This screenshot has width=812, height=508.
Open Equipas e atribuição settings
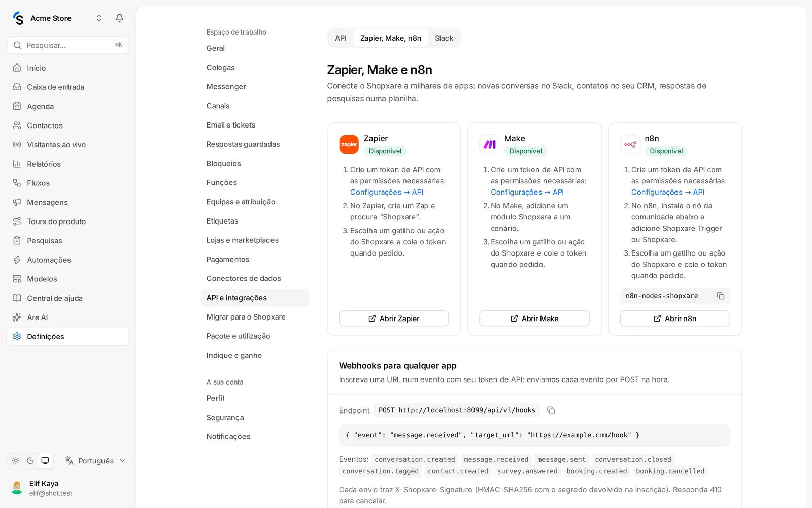point(255,202)
